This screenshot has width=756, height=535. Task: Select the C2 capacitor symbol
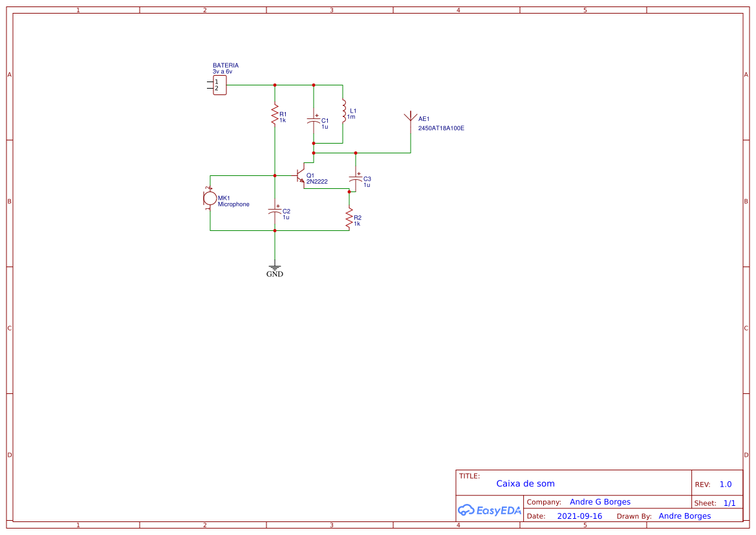click(x=275, y=212)
